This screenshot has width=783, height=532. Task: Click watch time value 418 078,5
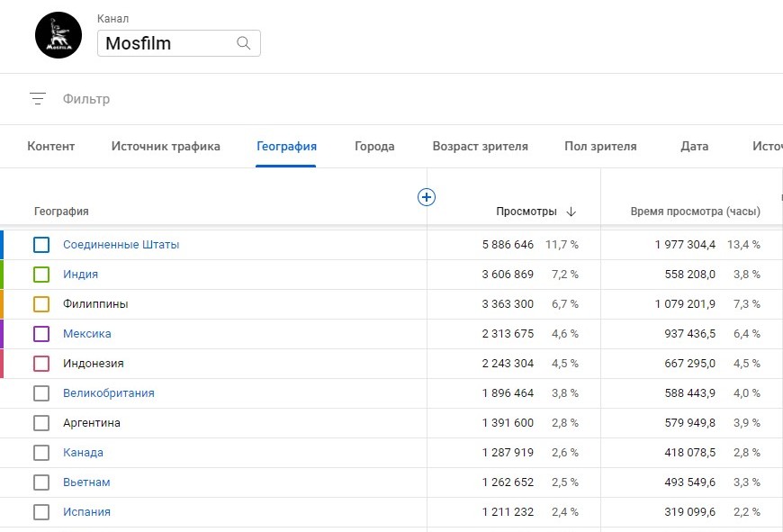pyautogui.click(x=690, y=453)
